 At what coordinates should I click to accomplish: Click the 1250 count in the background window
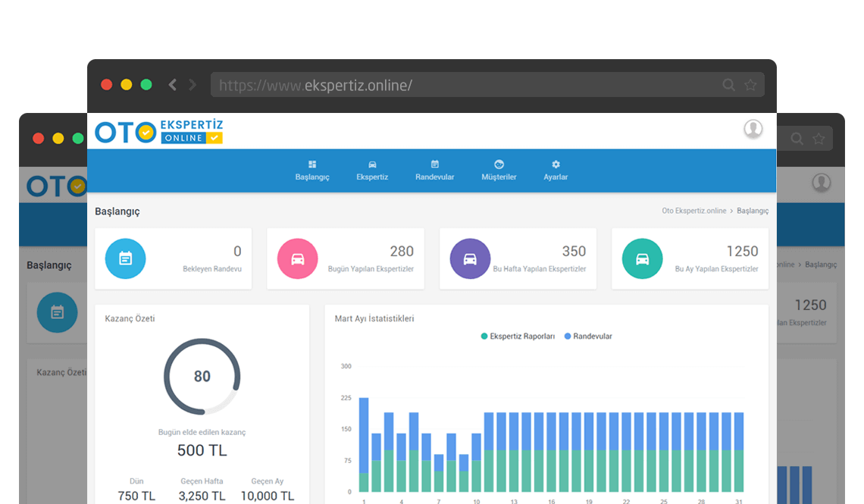point(810,305)
